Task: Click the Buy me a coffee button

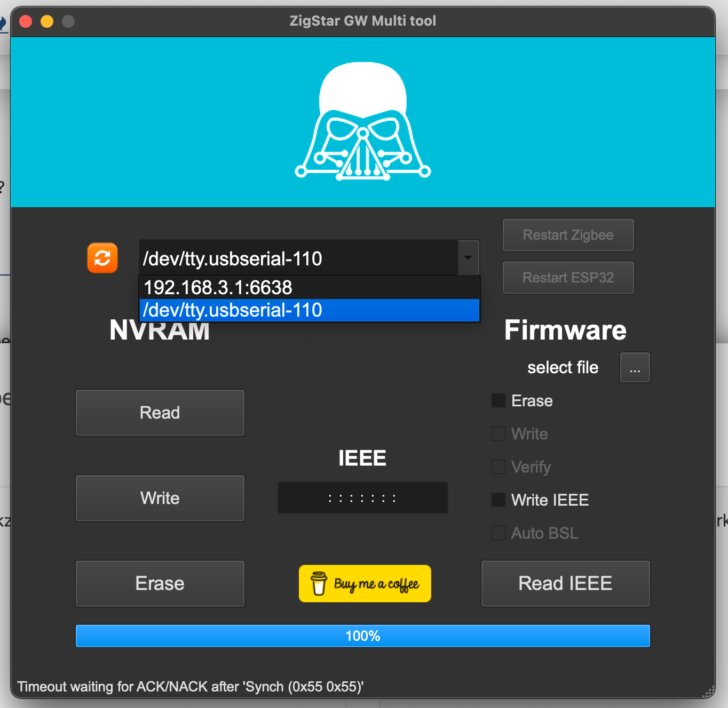Action: pos(365,584)
